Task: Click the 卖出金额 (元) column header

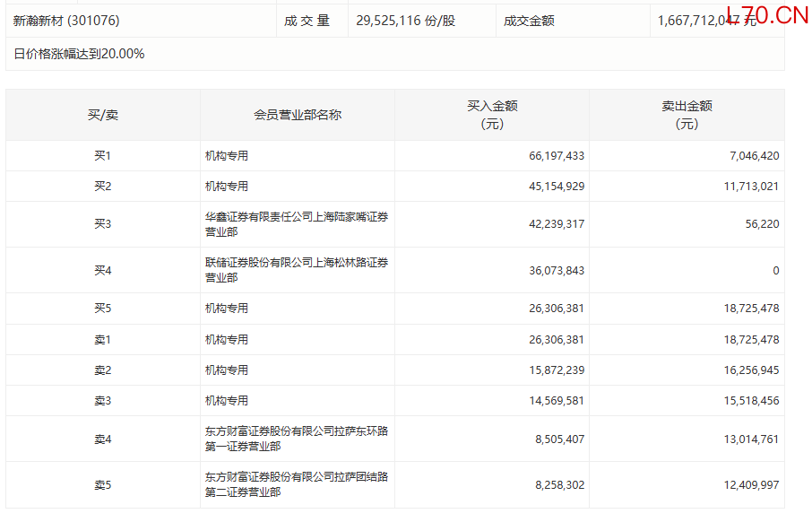Action: 687,115
